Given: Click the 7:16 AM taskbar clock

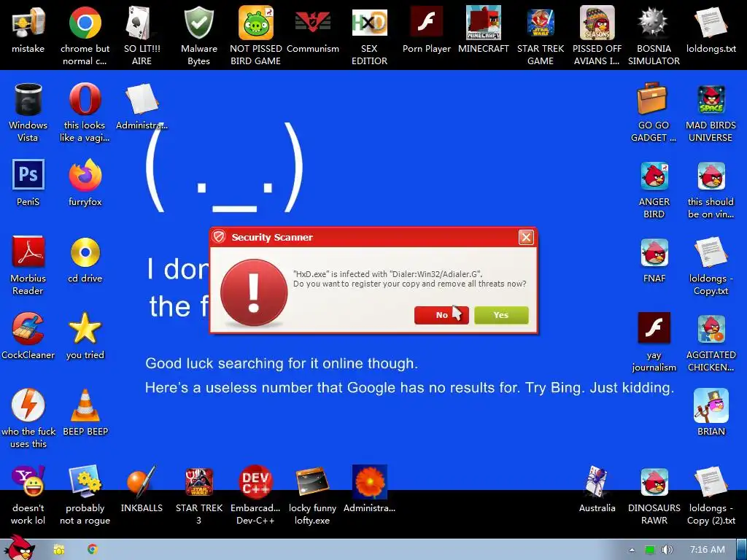Looking at the screenshot, I should click(x=707, y=550).
